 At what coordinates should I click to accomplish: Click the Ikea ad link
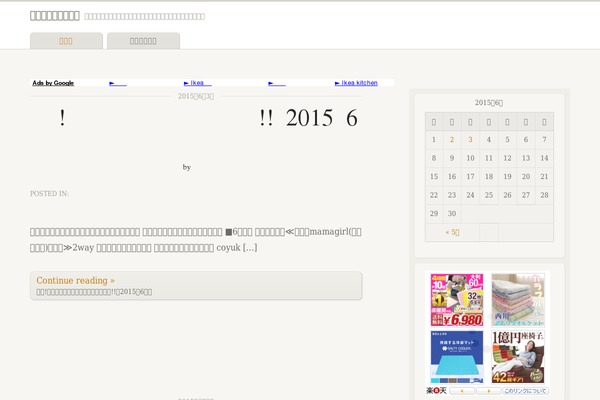coord(197,83)
